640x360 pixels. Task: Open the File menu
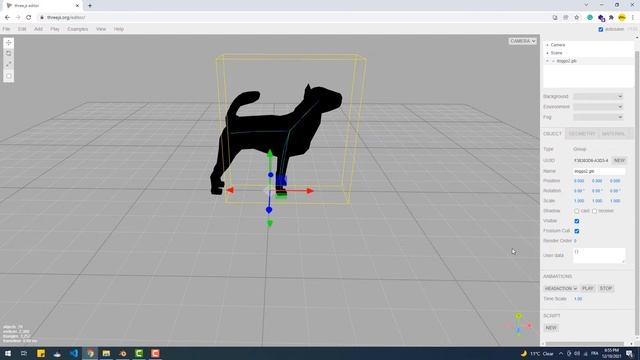(6, 29)
